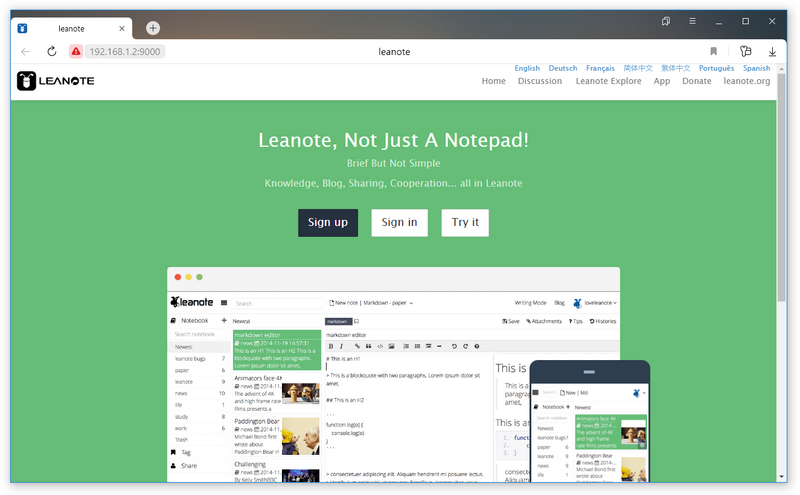Minimize the browser window

pyautogui.click(x=718, y=21)
